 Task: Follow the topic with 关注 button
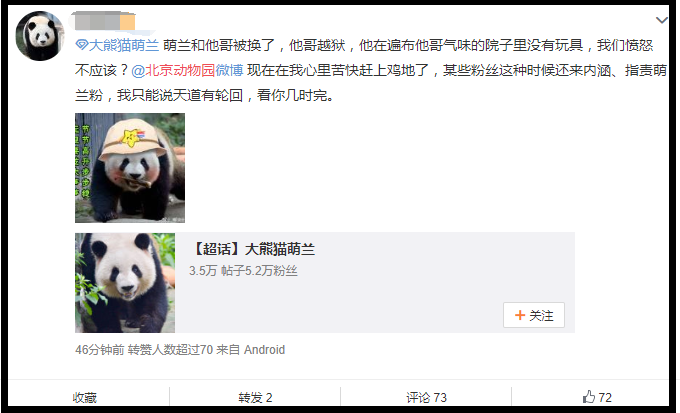point(534,315)
